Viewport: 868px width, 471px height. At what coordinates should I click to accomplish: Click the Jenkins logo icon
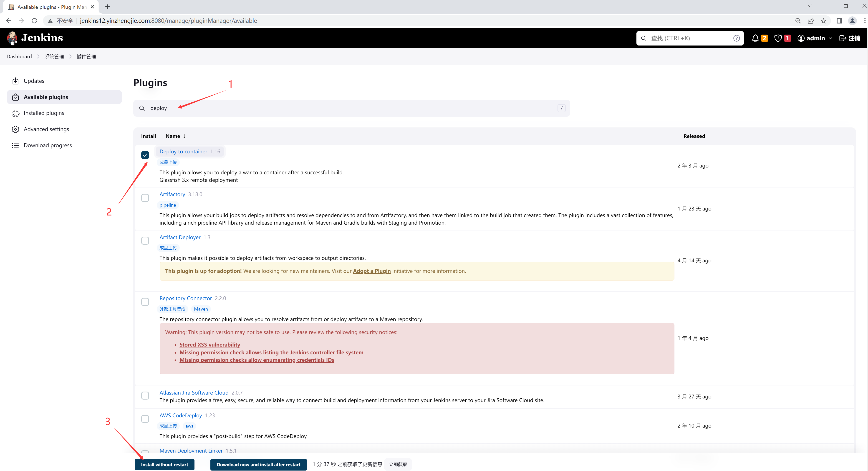12,38
